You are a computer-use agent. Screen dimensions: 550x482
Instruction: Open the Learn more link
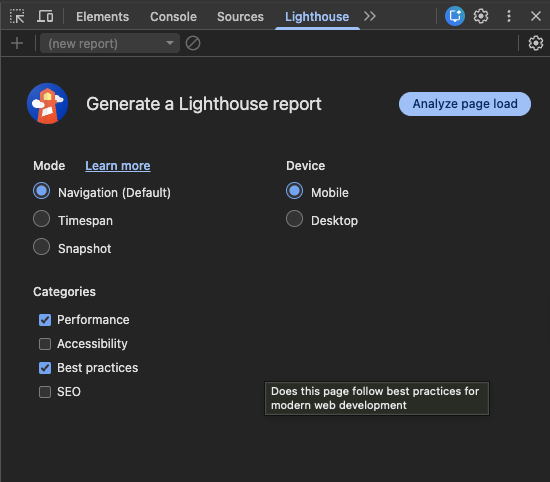tap(118, 166)
